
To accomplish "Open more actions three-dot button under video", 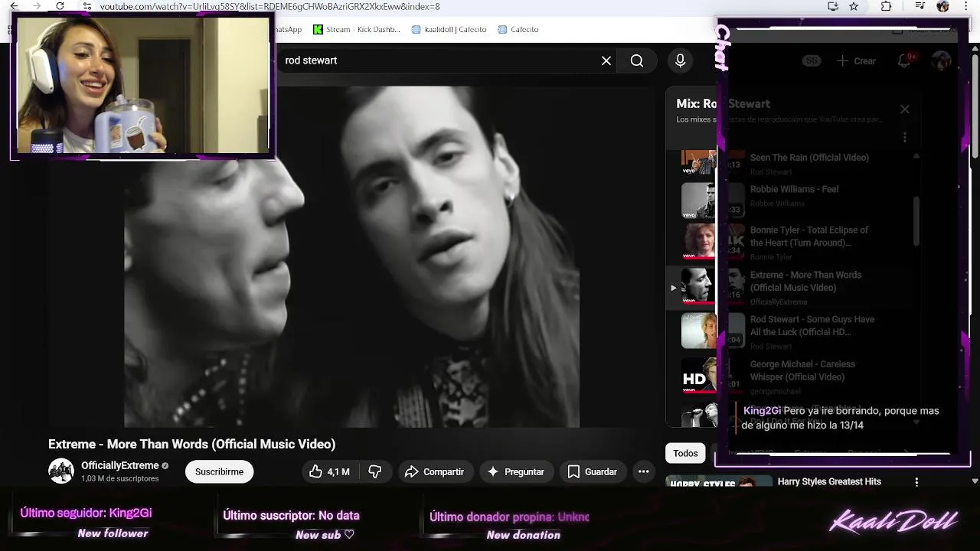I will tap(644, 471).
